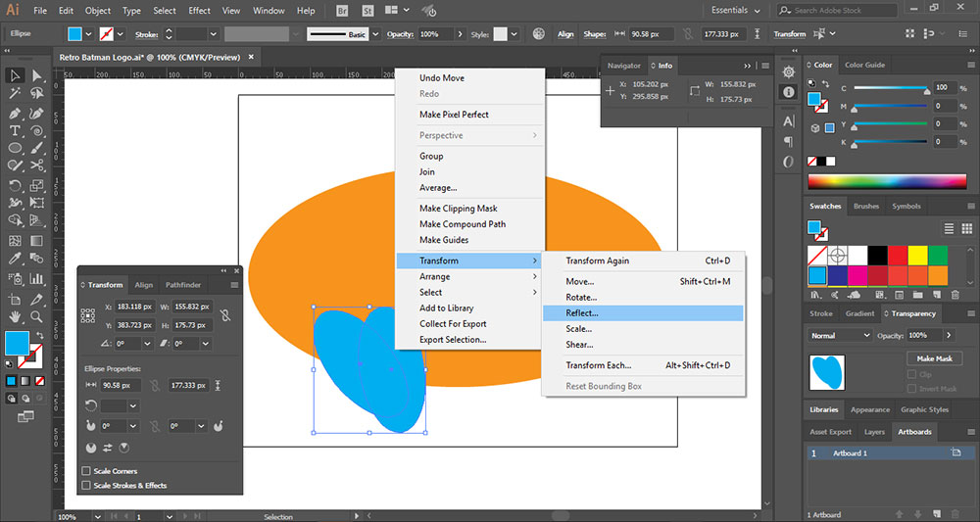The image size is (980, 522).
Task: Click the constrain width and height proportions link icon
Action: click(225, 315)
